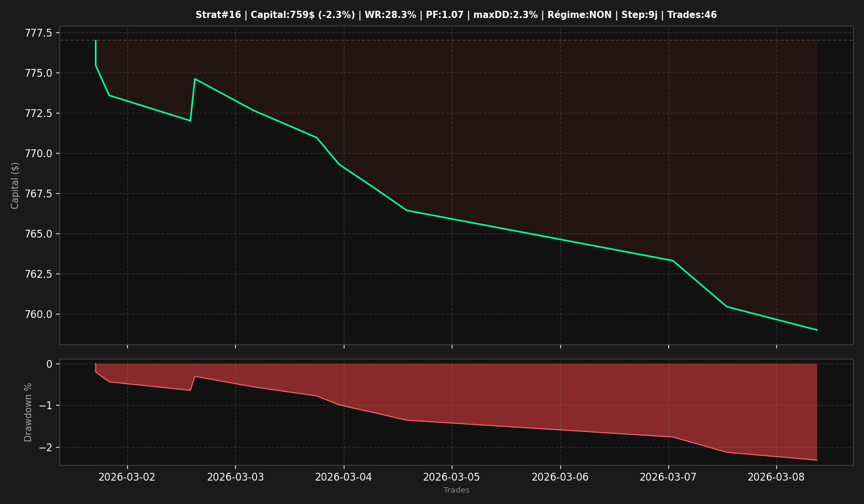Click the 0 drawdown axis tick
Image resolution: width=864 pixels, height=504 pixels.
[49, 364]
